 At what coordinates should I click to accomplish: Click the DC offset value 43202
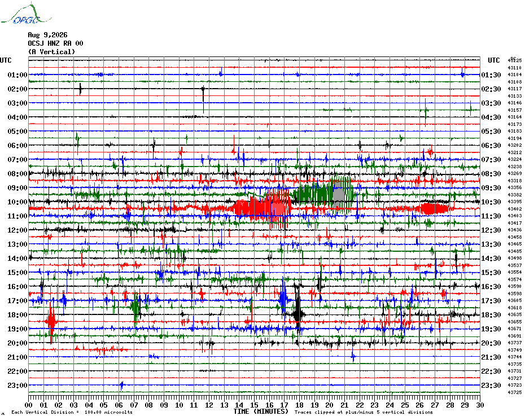[x=515, y=145]
